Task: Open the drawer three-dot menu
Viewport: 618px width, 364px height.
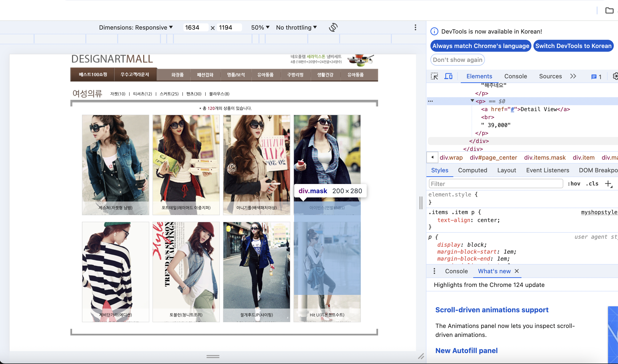Action: pos(434,271)
